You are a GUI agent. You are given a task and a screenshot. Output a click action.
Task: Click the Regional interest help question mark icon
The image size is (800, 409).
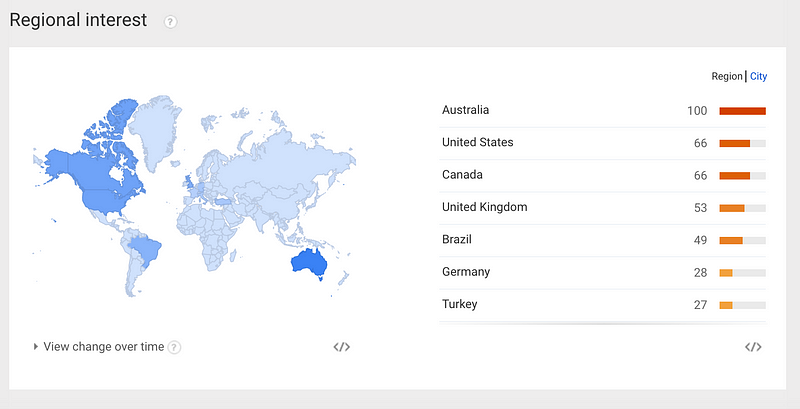[x=170, y=22]
